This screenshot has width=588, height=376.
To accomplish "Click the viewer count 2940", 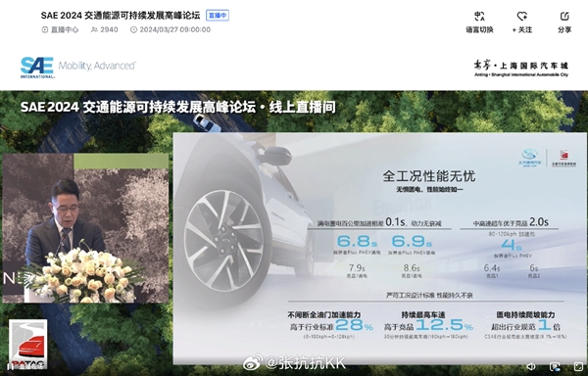I will coord(105,29).
